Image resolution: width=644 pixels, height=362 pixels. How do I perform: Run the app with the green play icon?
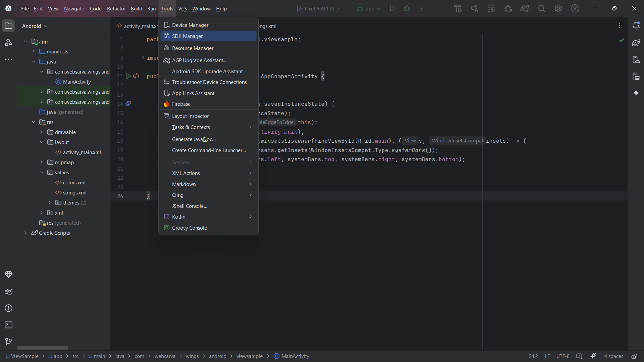pos(393,8)
